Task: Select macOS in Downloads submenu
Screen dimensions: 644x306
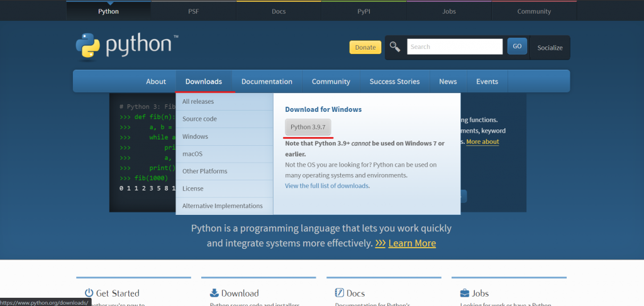Action: 225,154
